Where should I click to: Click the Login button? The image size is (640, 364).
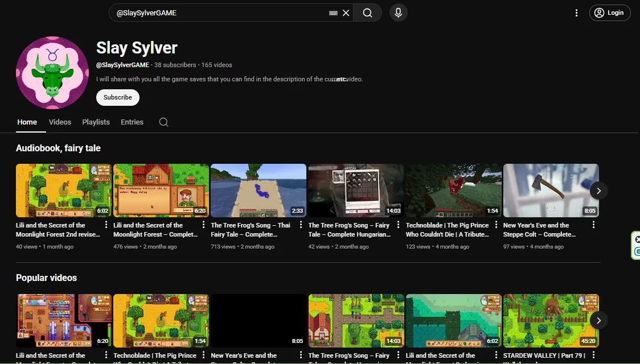pyautogui.click(x=610, y=12)
